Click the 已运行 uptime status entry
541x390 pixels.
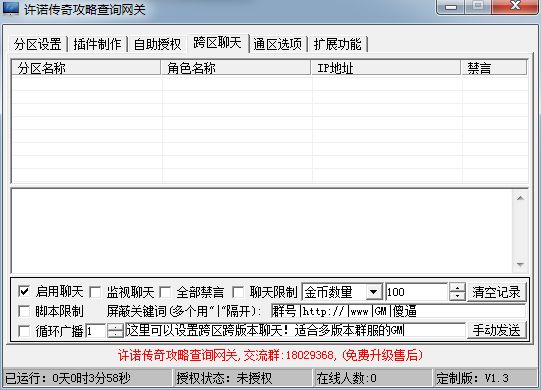(x=88, y=378)
